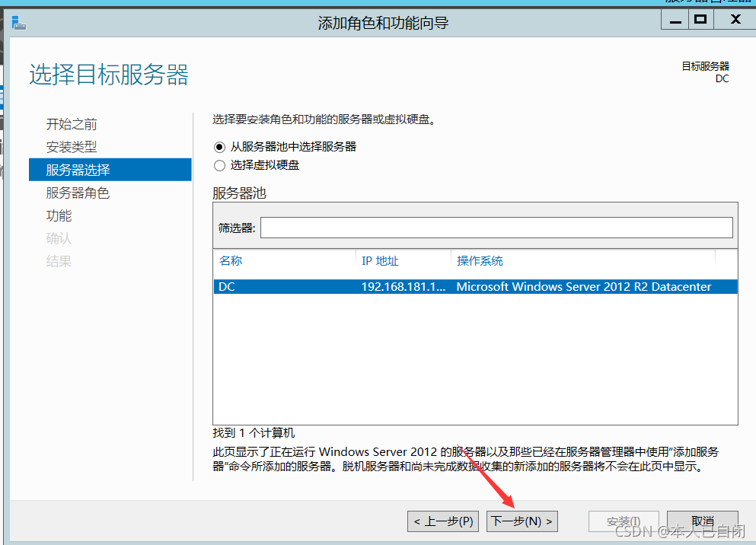Click the 下一步(N) next button
Image resolution: width=756 pixels, height=545 pixels.
[x=522, y=521]
